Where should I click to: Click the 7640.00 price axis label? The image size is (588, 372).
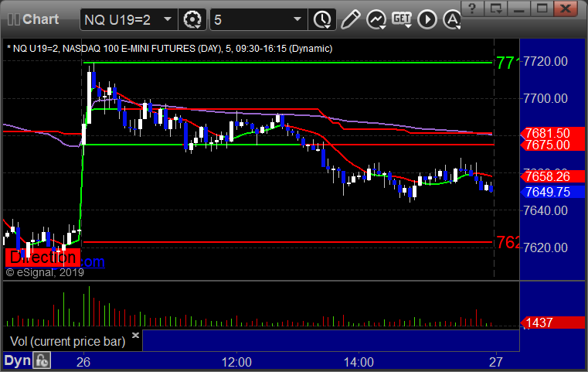click(546, 210)
